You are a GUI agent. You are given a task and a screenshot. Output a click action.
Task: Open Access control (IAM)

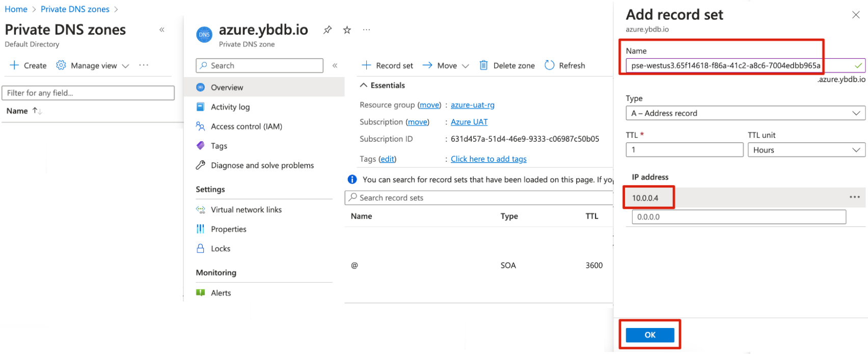click(x=247, y=126)
